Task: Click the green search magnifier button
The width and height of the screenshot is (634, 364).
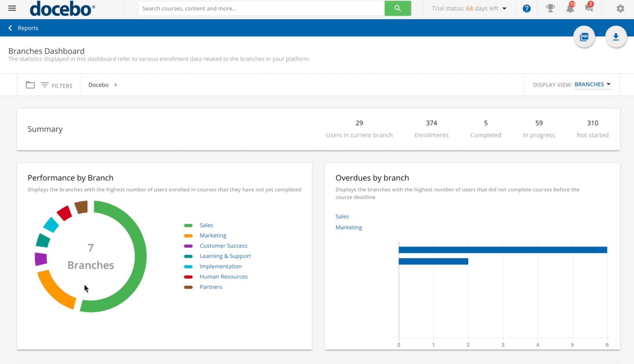Action: click(x=397, y=8)
